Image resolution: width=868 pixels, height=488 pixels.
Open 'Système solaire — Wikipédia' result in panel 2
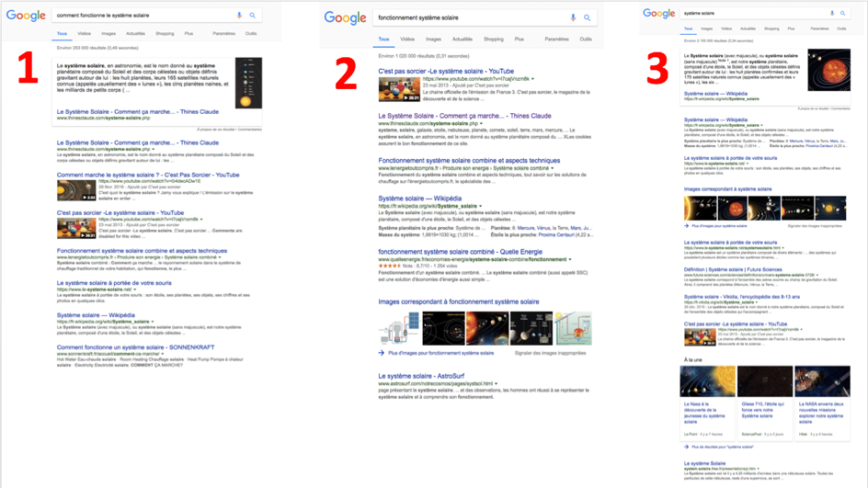click(x=419, y=199)
